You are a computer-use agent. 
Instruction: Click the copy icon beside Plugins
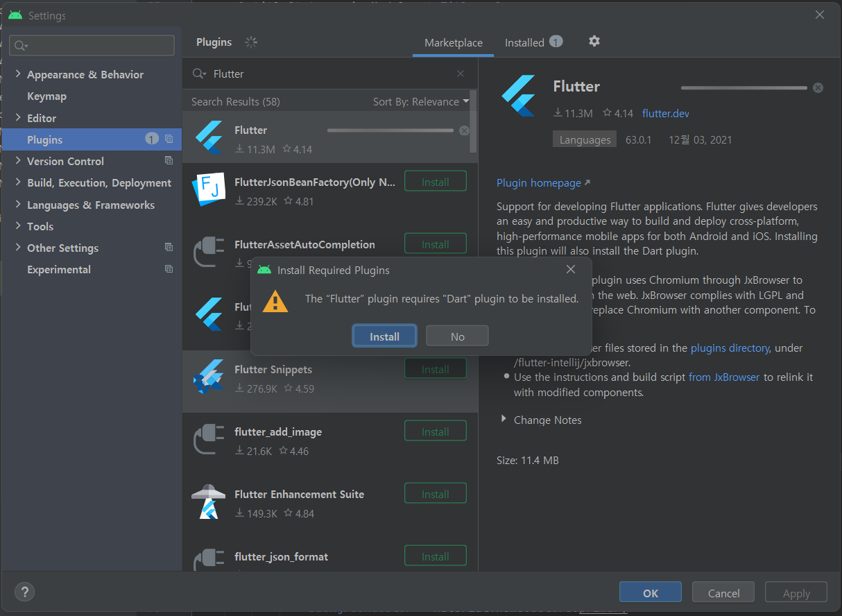(169, 139)
